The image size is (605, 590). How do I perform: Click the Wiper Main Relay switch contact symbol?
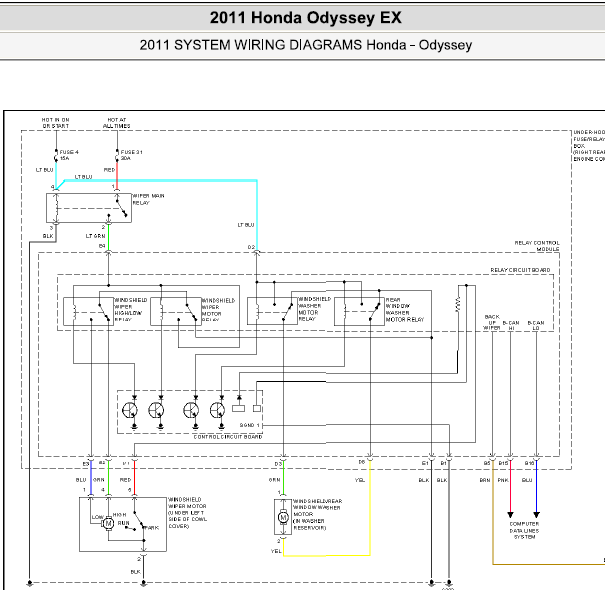121,206
